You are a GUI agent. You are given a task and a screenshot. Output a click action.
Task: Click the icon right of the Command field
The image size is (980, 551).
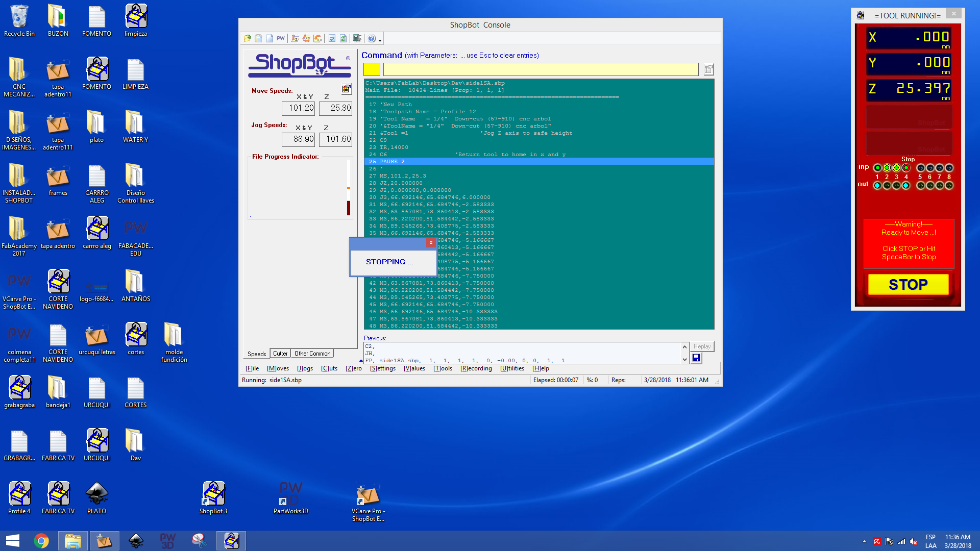coord(708,69)
